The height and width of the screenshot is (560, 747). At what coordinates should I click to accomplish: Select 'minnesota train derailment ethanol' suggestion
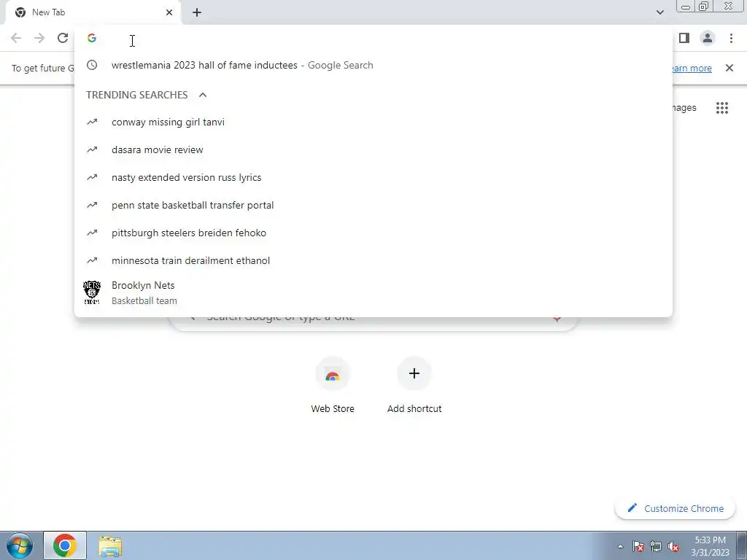tap(373, 260)
